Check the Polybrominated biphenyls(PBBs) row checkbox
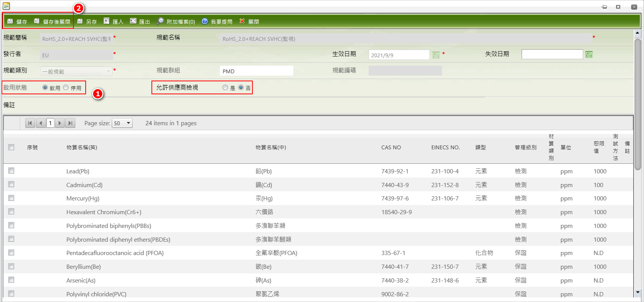This screenshot has height=302, width=644. click(x=11, y=225)
